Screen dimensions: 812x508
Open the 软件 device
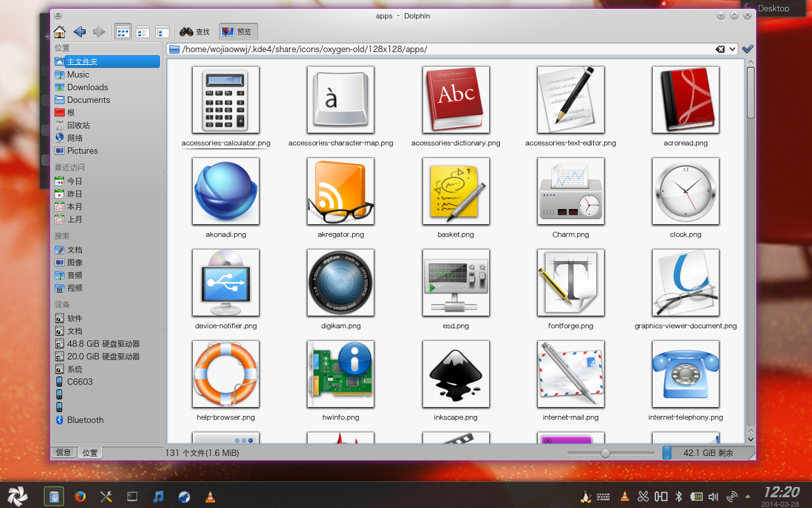click(107, 318)
